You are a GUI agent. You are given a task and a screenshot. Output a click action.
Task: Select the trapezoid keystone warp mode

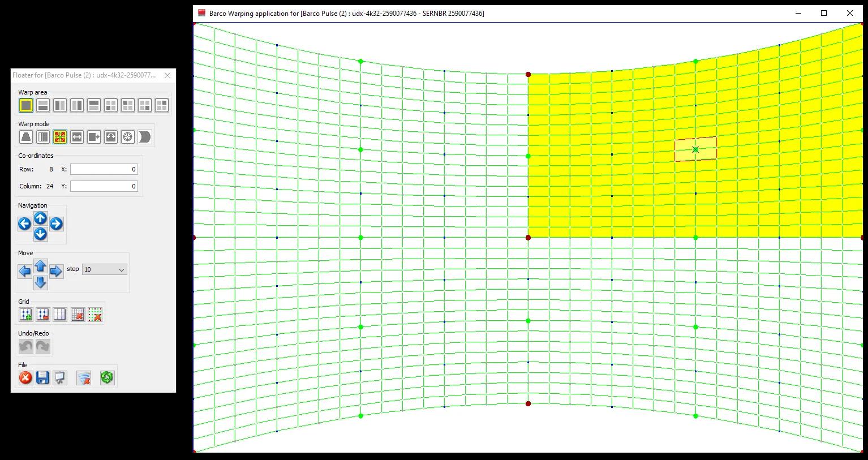[26, 137]
